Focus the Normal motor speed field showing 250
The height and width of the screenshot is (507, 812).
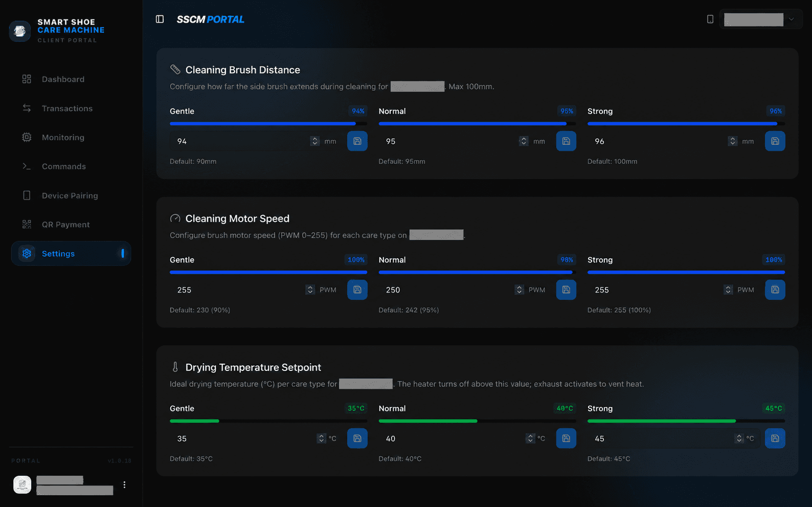(464, 290)
